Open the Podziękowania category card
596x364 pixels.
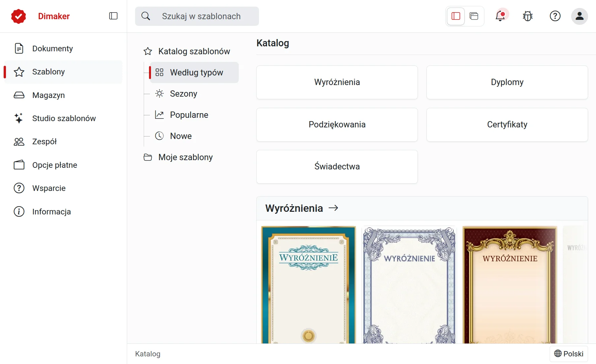(x=337, y=125)
